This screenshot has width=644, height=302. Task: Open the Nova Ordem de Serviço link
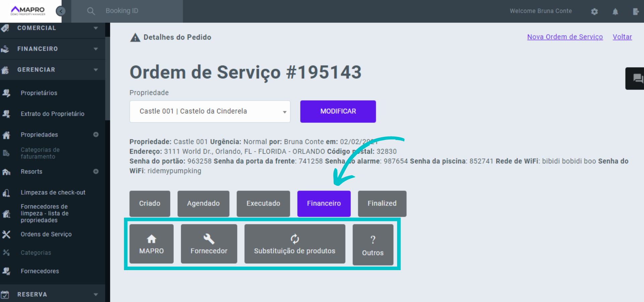click(565, 37)
